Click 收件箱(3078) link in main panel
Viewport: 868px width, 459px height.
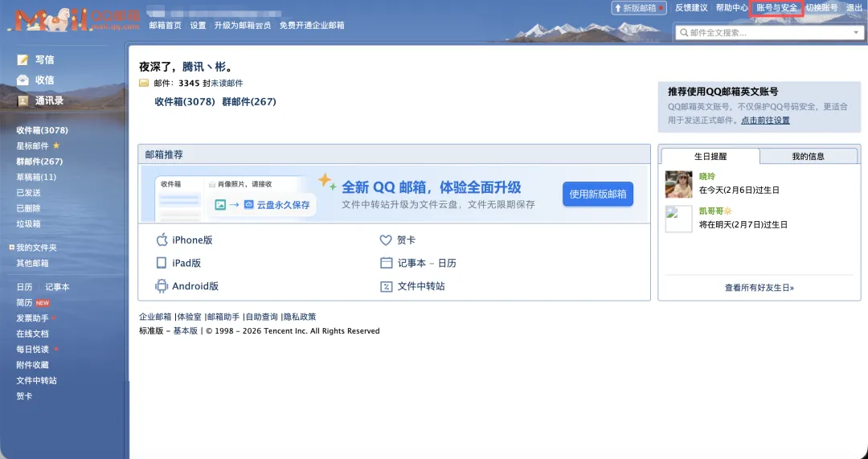[x=185, y=101]
